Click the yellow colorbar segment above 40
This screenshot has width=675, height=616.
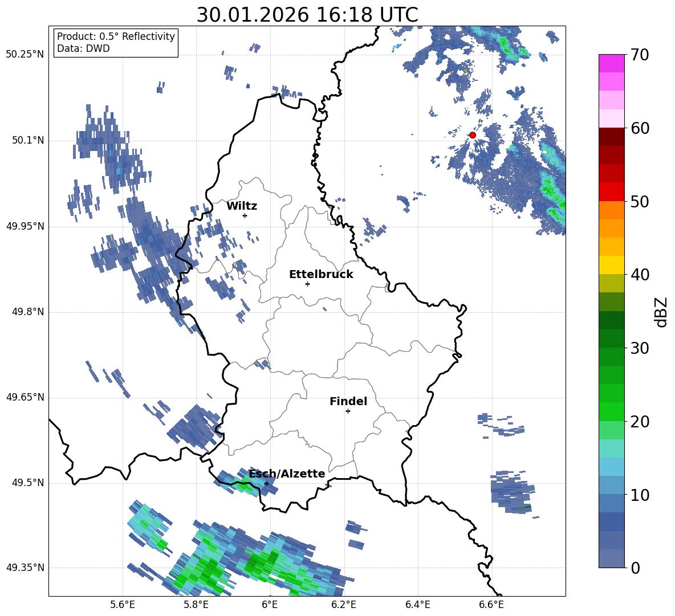(611, 265)
